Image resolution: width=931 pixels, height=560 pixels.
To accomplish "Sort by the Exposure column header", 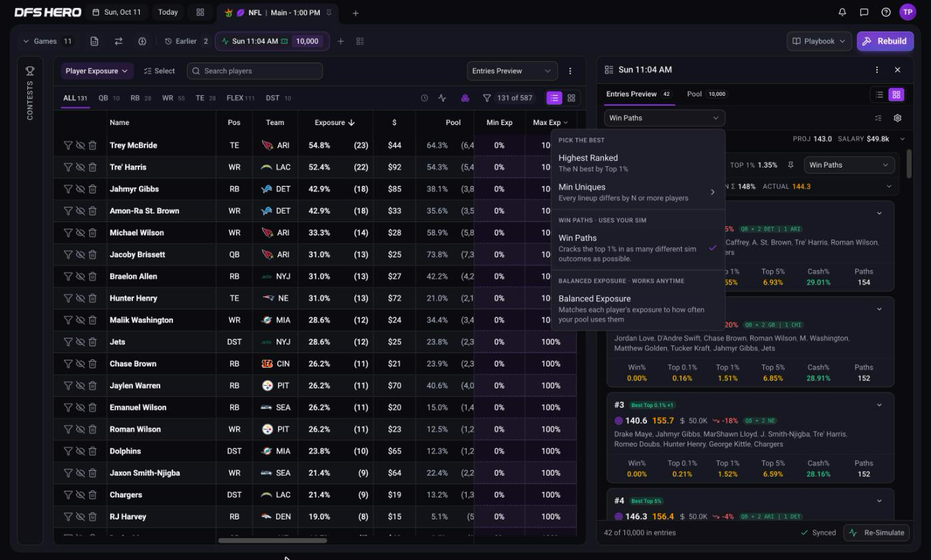I will coord(334,122).
